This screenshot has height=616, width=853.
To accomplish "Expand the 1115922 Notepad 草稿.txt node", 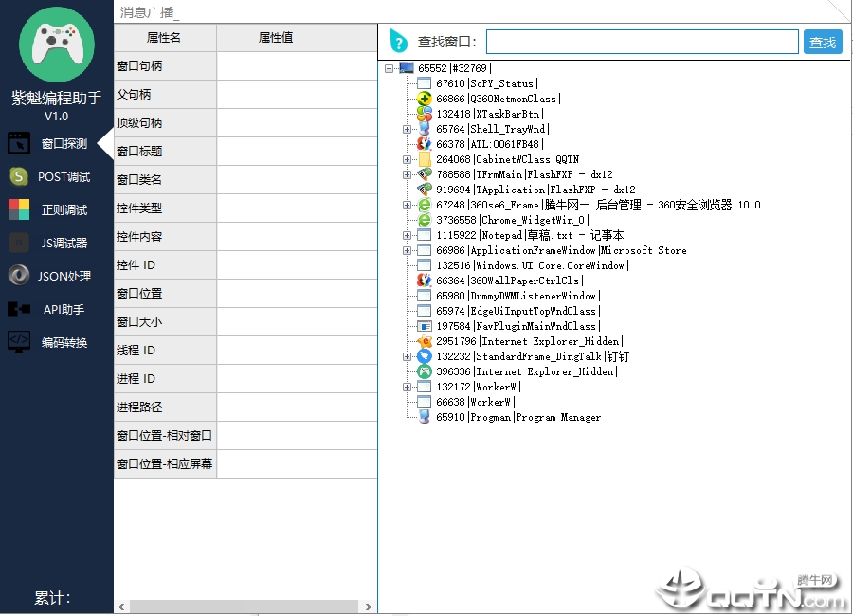I will point(407,236).
